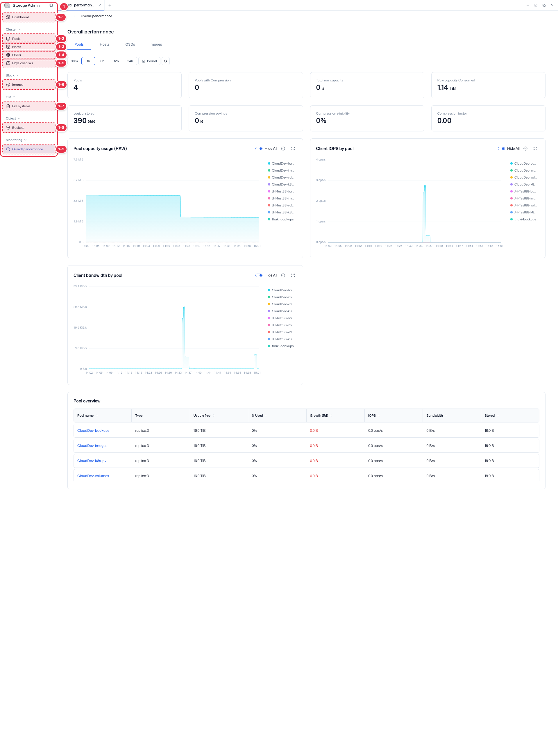Toggle CloudDev-vol legend in Client IOPS chart
The height and width of the screenshot is (756, 558).
click(x=523, y=177)
